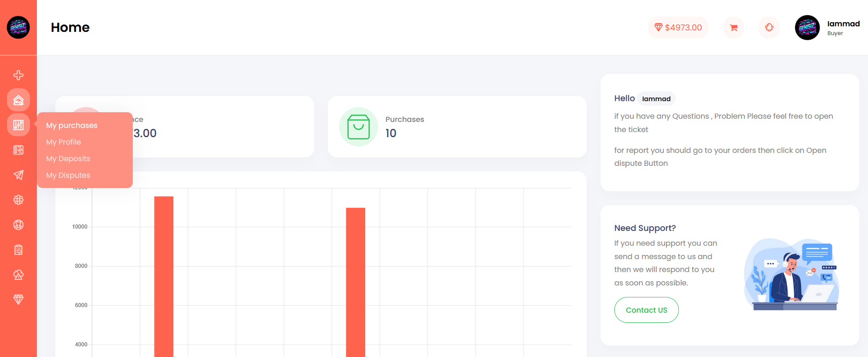Click the support agent illustration
Image resolution: width=868 pixels, height=357 pixels.
pos(791,274)
